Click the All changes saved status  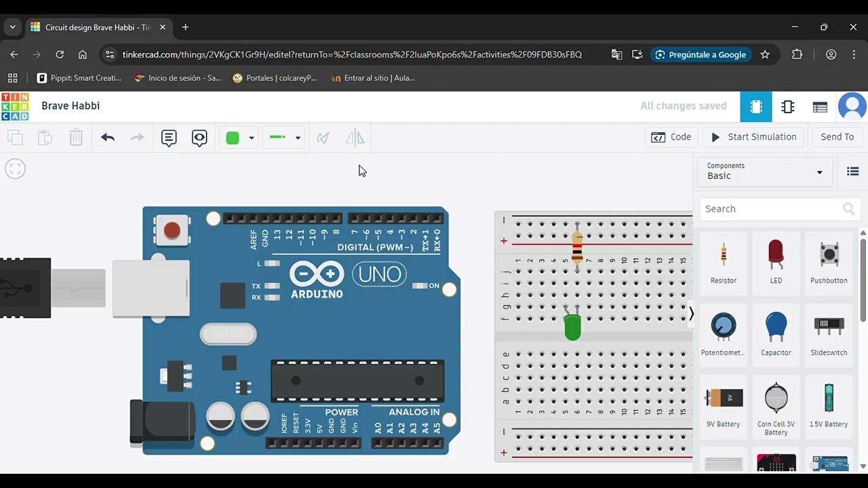684,106
